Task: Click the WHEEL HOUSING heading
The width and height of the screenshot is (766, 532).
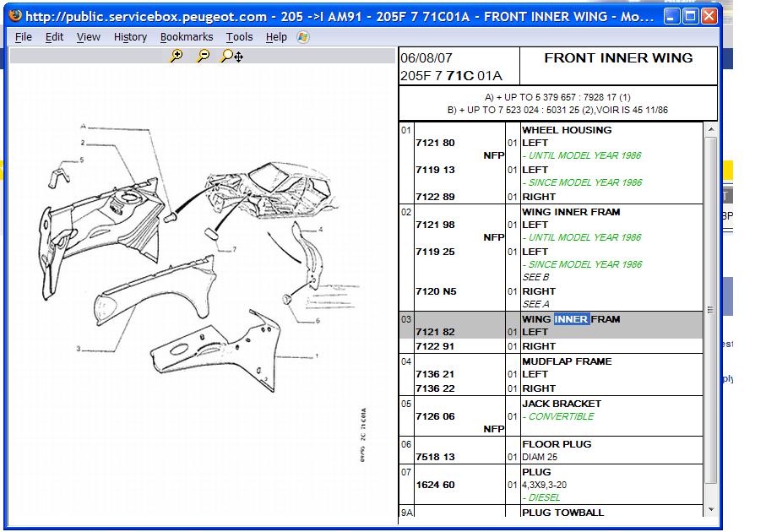Action: (x=567, y=130)
